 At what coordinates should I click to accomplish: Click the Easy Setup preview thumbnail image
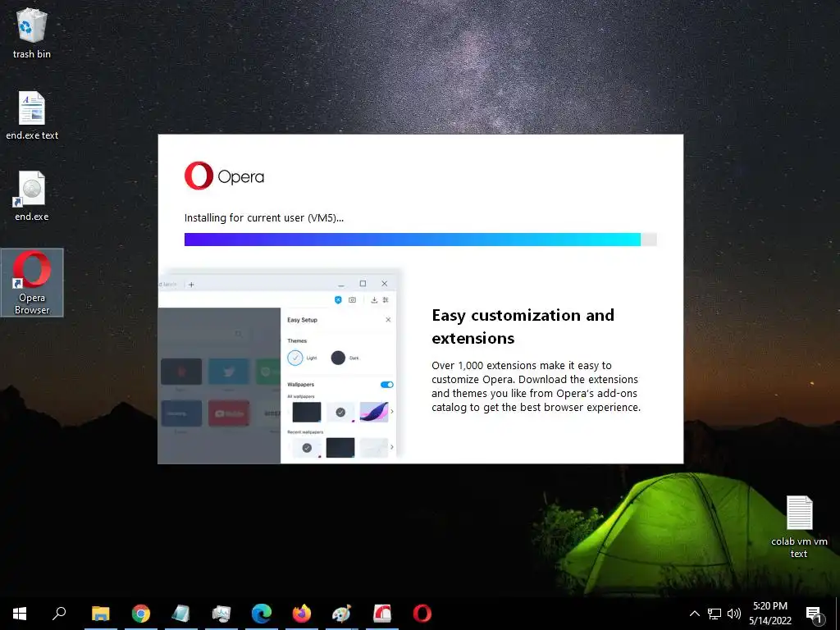279,367
